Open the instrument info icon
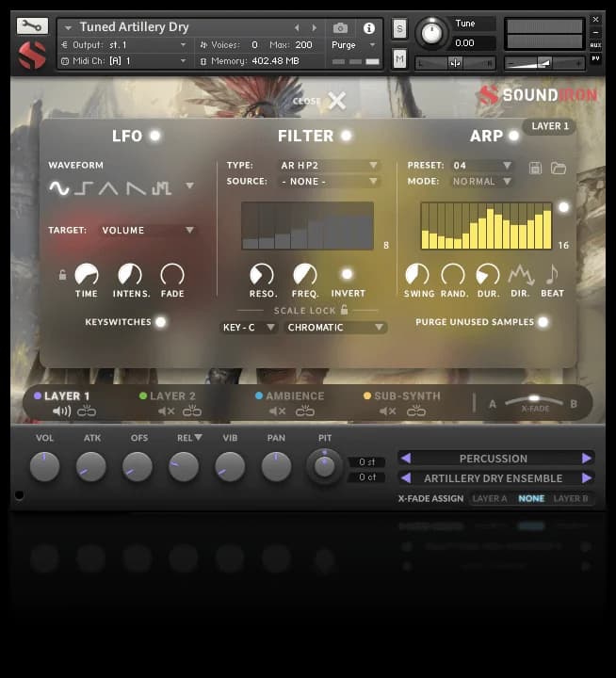This screenshot has height=678, width=616. (369, 28)
